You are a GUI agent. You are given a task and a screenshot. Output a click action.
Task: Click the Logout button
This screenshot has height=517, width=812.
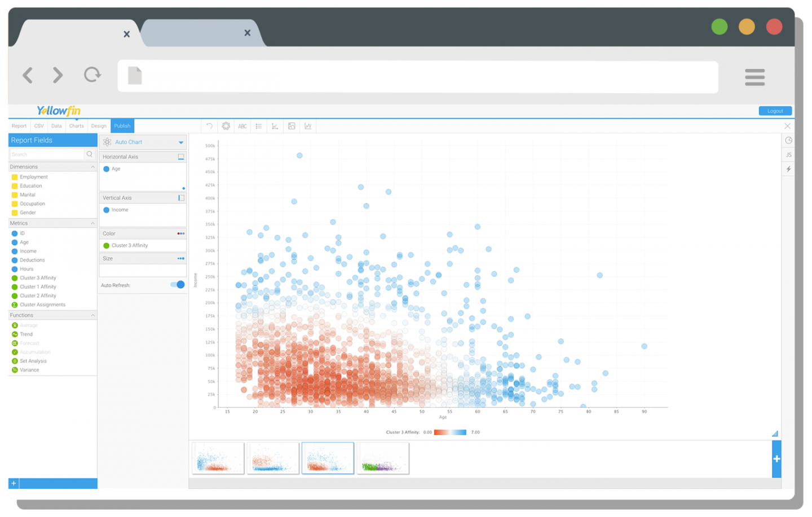775,111
